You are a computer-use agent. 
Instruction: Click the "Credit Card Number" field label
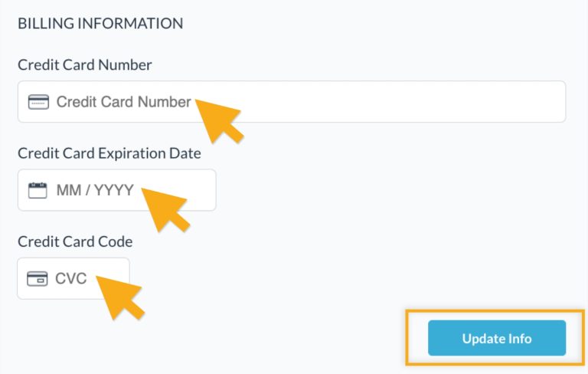(85, 65)
